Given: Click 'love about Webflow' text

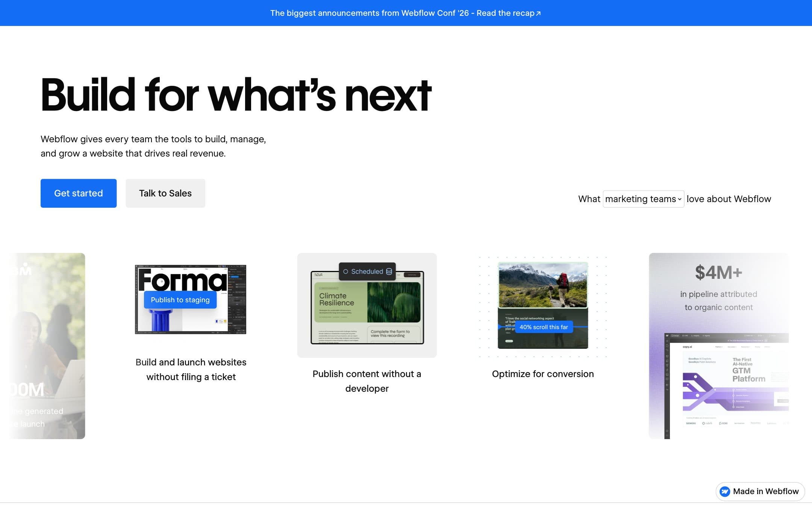Looking at the screenshot, I should click(729, 199).
